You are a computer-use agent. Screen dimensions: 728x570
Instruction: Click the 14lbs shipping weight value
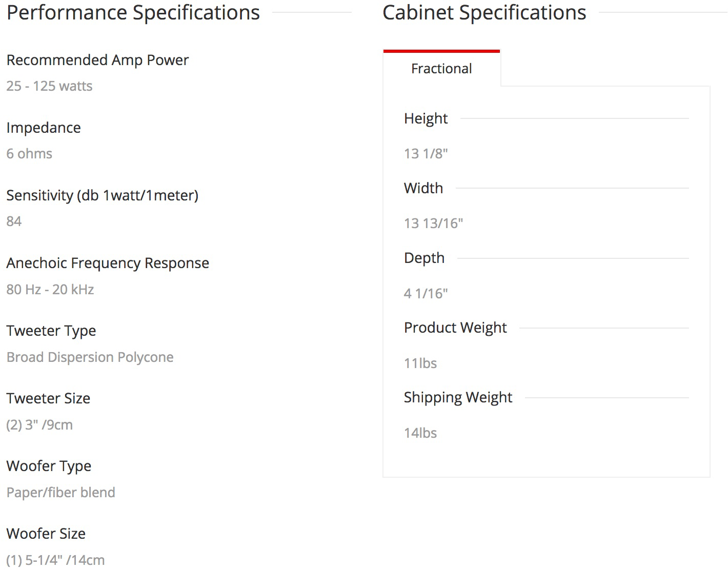(420, 433)
